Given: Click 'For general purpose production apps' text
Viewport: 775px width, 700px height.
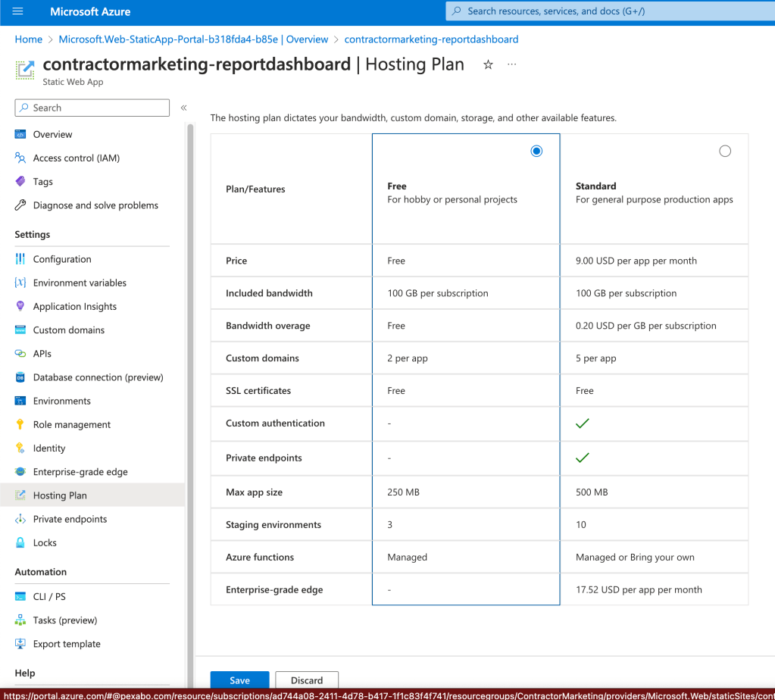Looking at the screenshot, I should [655, 199].
